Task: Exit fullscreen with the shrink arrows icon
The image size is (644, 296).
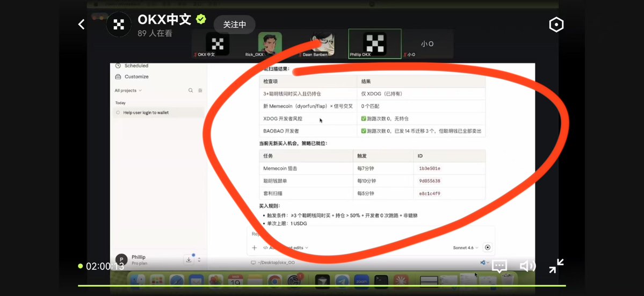Action: 556,266
